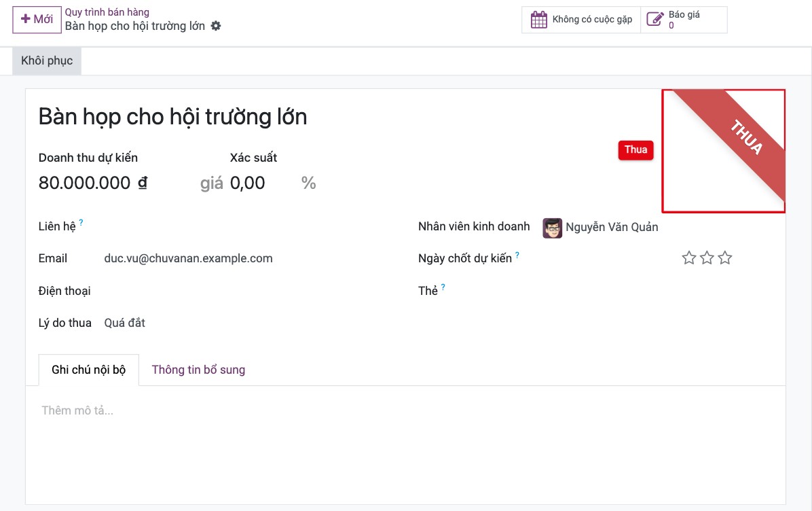Open Không có cuộc gặp meetings button
Image resolution: width=812 pixels, height=511 pixels.
pos(581,20)
